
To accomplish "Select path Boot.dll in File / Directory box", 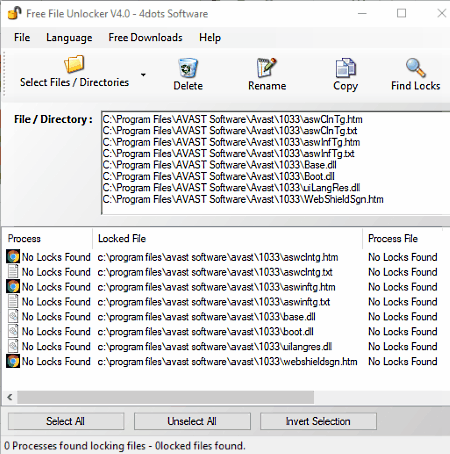I will (x=218, y=176).
